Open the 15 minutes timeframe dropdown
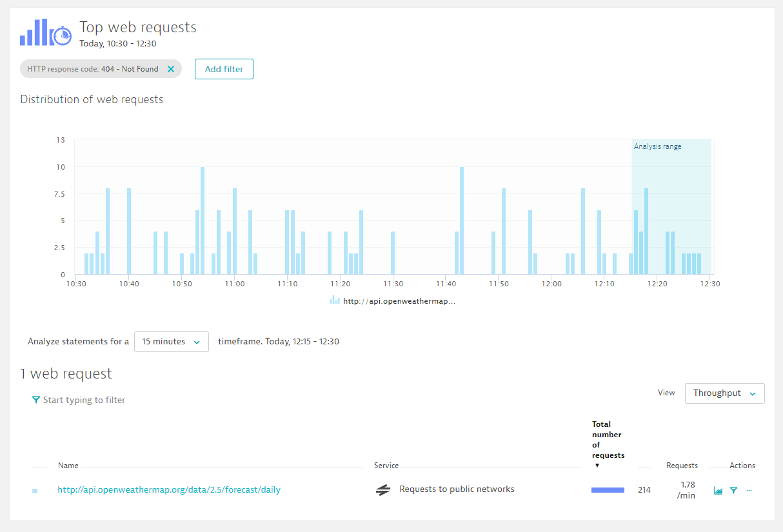The height and width of the screenshot is (532, 783). (172, 342)
